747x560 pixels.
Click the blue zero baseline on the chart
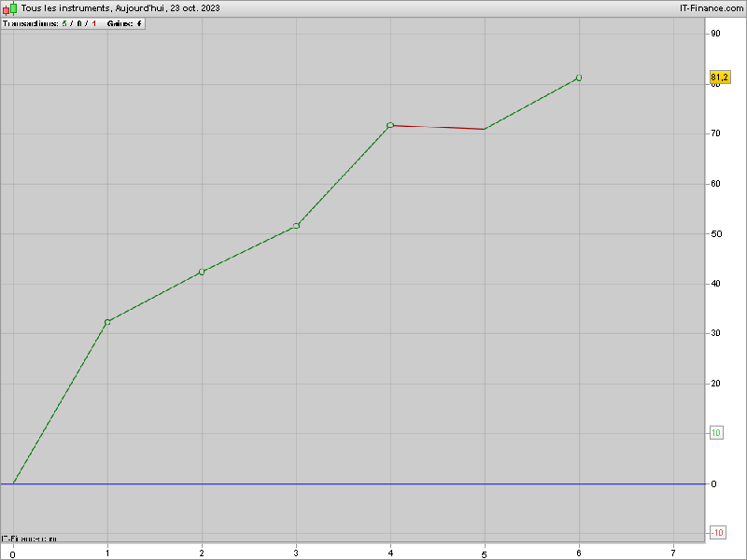pyautogui.click(x=353, y=483)
